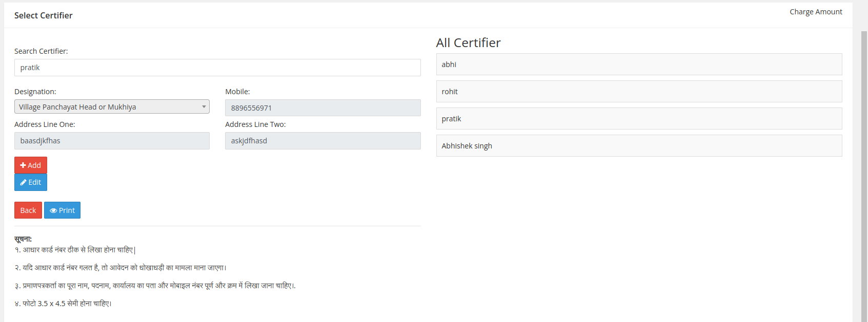This screenshot has width=868, height=322.
Task: Click the Print button label
Action: coord(67,210)
